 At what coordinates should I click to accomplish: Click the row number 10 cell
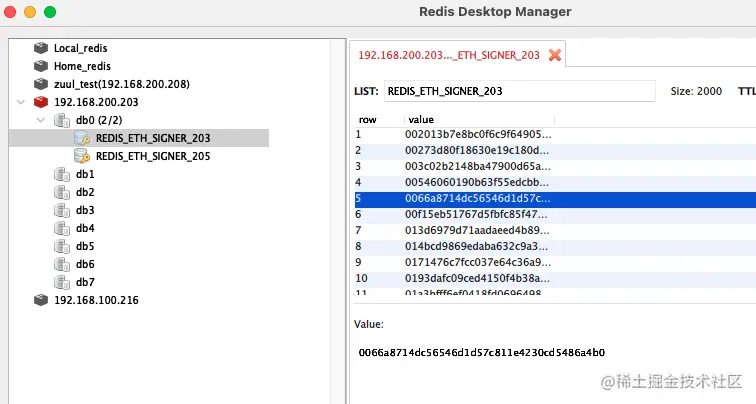coord(362,278)
